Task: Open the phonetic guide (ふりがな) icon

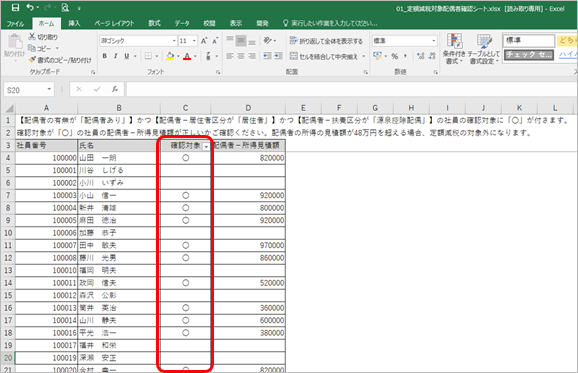Action: pyautogui.click(x=208, y=56)
